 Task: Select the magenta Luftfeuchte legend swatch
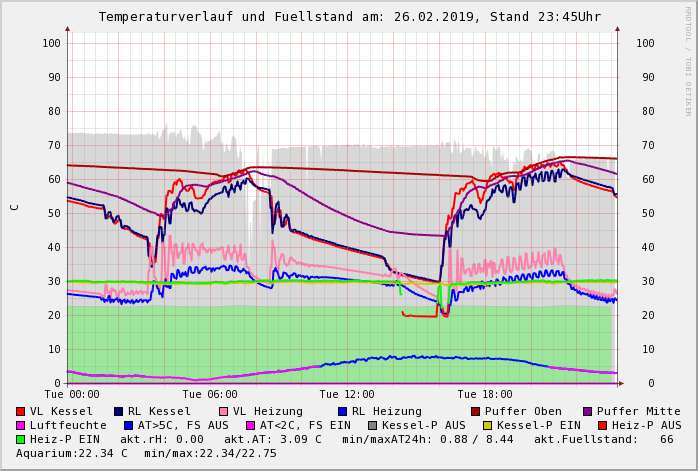point(20,425)
